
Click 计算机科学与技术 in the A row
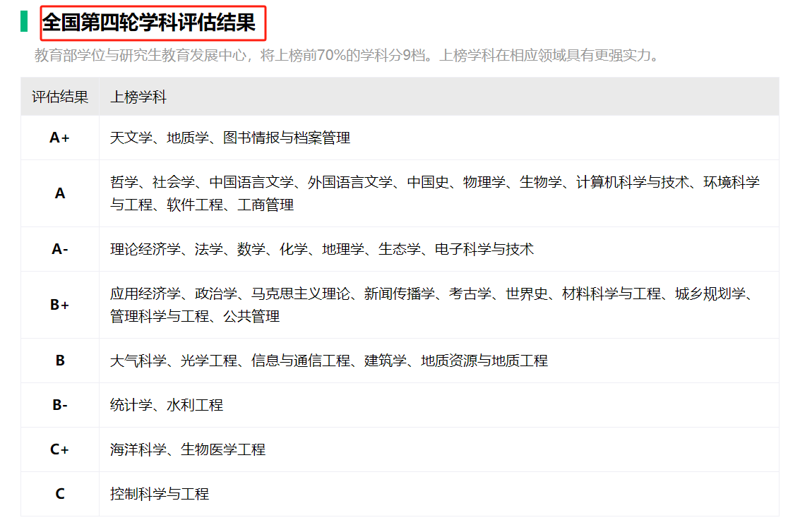[x=633, y=182]
